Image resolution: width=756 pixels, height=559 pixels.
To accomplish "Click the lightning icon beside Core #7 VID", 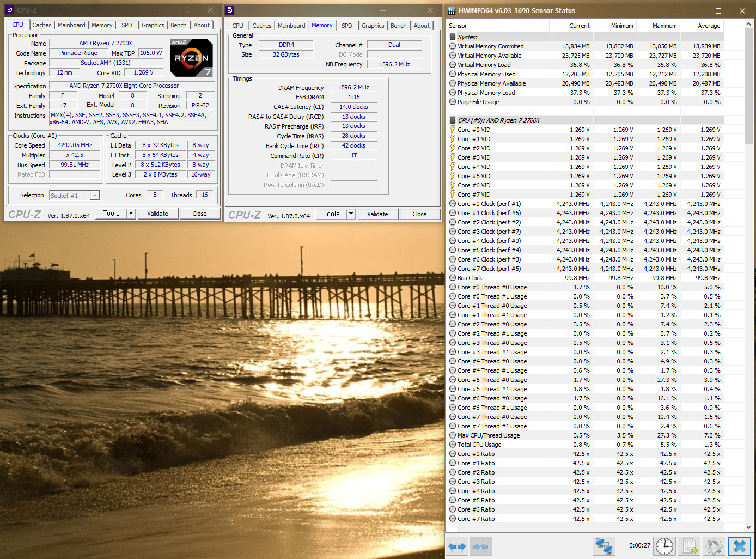I will pyautogui.click(x=453, y=195).
